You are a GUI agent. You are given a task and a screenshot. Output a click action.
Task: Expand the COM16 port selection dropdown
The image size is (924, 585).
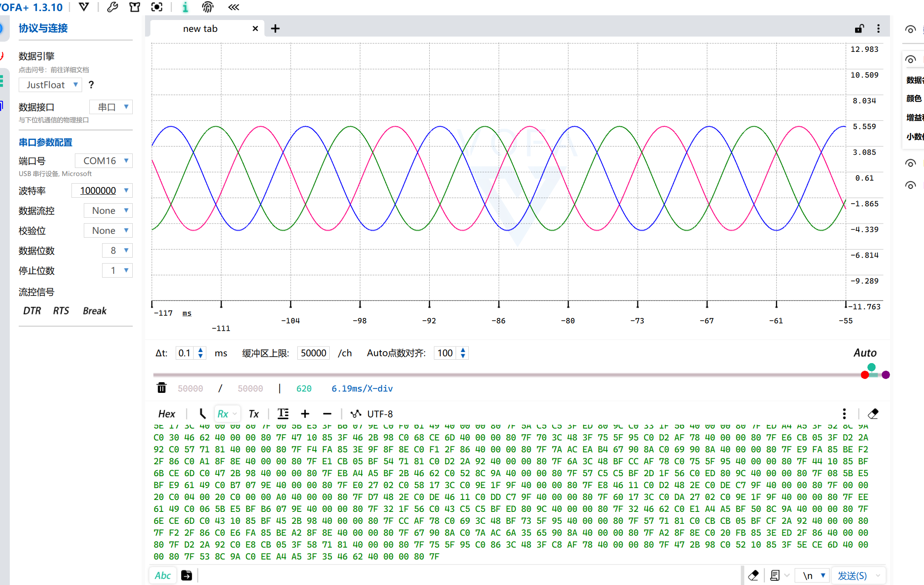(x=104, y=161)
